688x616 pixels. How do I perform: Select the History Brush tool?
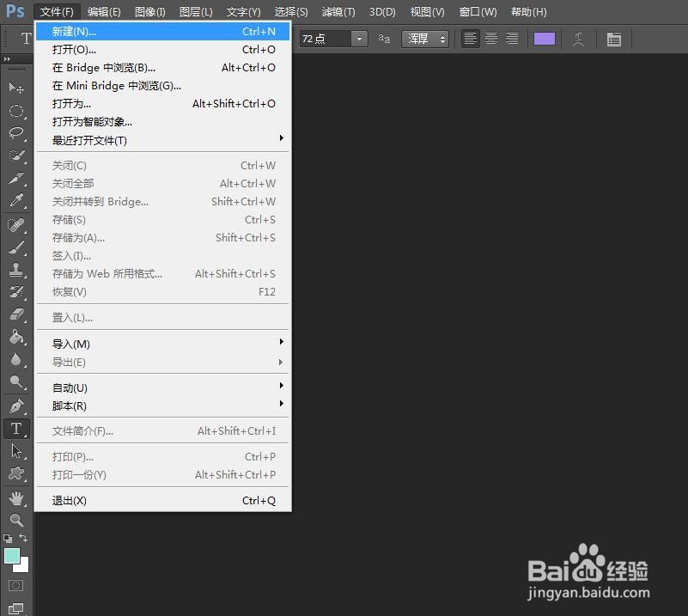[16, 292]
